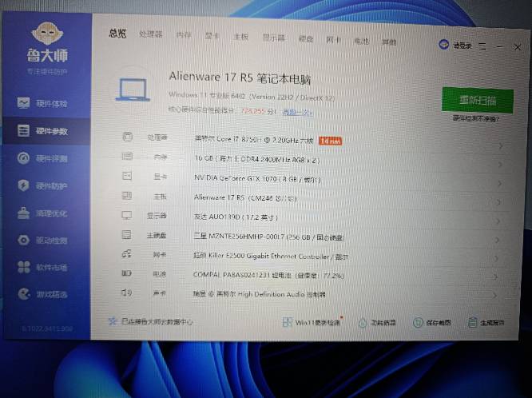Click the Alienware 17 R5 笔记本电脑 title
The image size is (532, 398).
point(240,78)
